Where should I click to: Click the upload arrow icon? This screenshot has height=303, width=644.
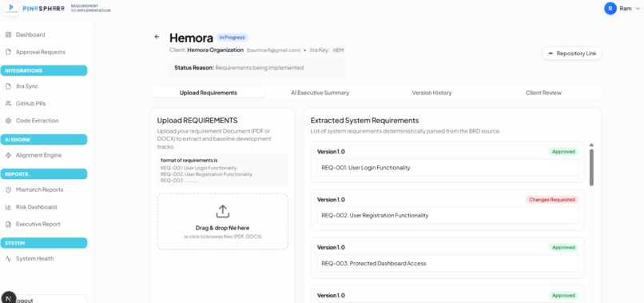click(x=222, y=211)
